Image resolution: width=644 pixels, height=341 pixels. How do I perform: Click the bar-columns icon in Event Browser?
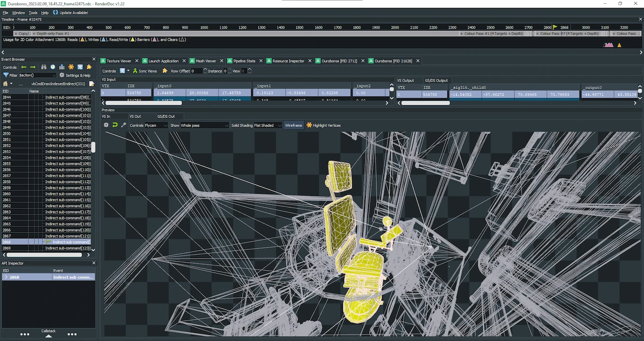62,67
